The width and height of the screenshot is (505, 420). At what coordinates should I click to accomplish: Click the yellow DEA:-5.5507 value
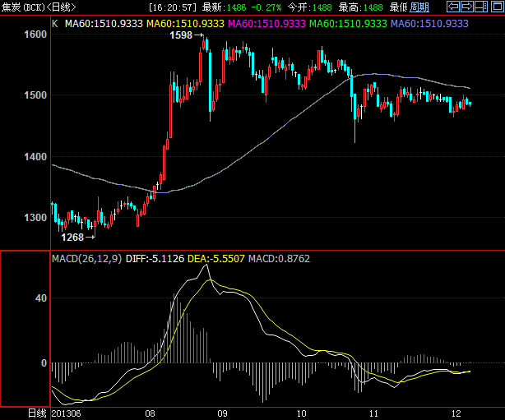216,259
